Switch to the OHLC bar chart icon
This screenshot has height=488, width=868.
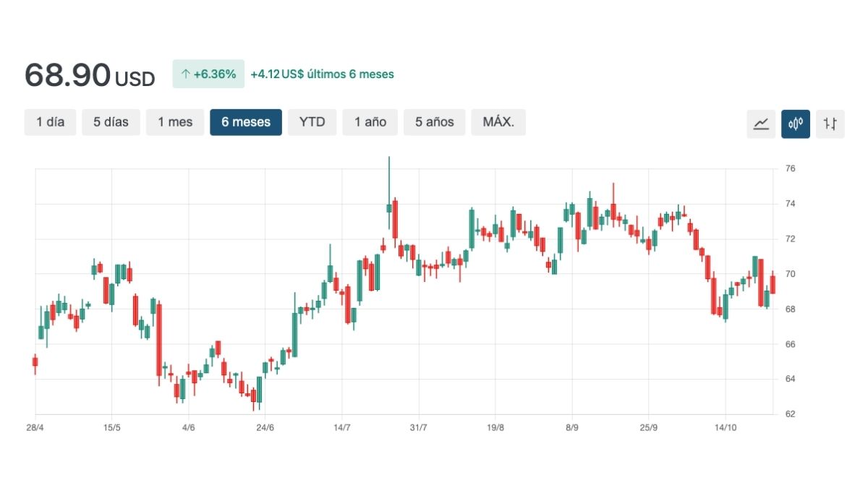click(830, 124)
